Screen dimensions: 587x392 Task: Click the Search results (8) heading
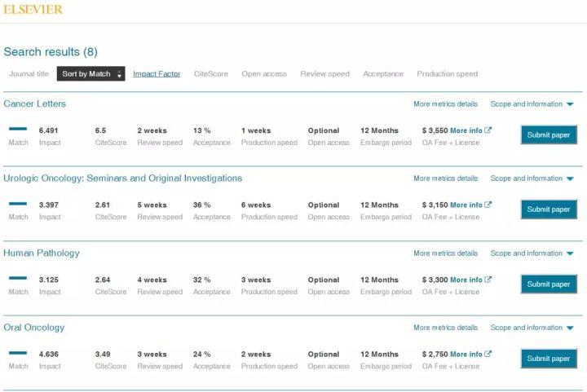pos(51,51)
